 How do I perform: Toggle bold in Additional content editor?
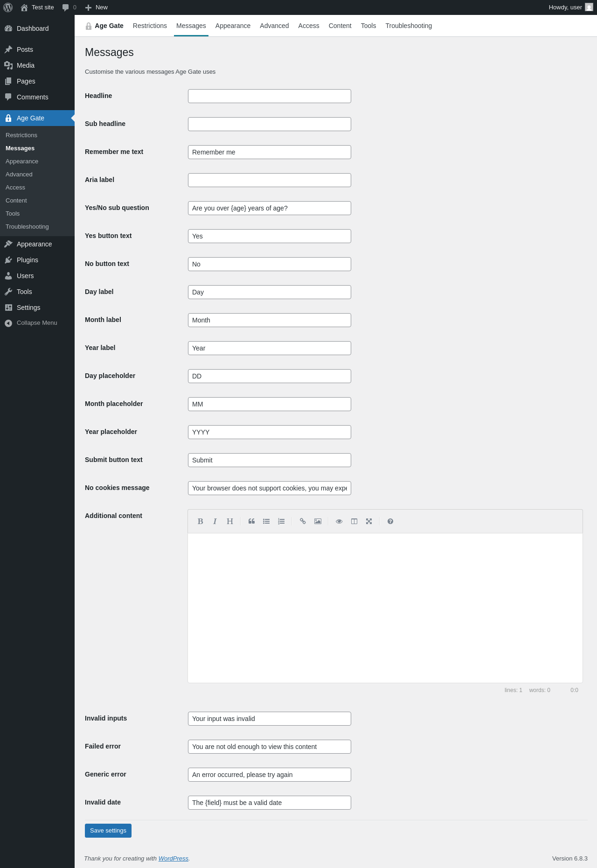[200, 521]
